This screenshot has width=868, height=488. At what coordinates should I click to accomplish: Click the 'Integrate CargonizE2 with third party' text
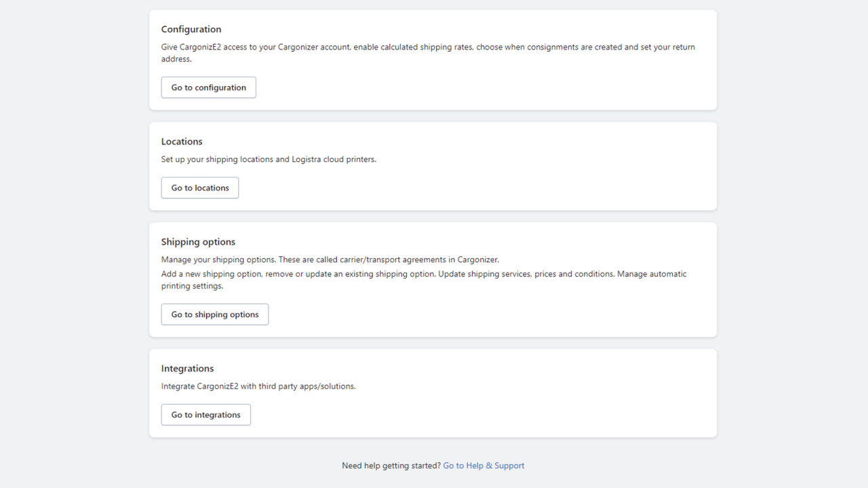click(258, 386)
